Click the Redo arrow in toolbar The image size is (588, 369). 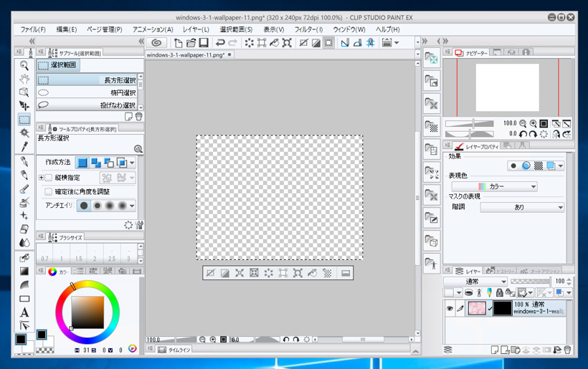point(233,43)
